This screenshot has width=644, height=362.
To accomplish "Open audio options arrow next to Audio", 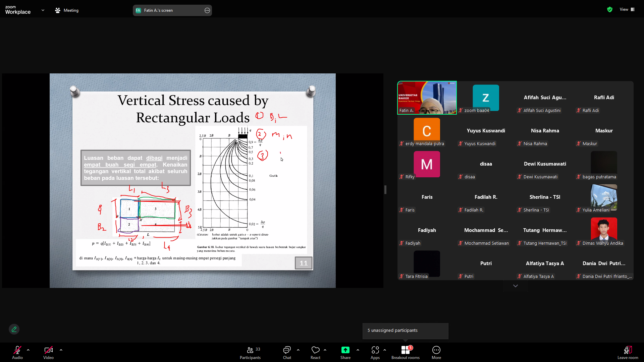I will pyautogui.click(x=28, y=350).
